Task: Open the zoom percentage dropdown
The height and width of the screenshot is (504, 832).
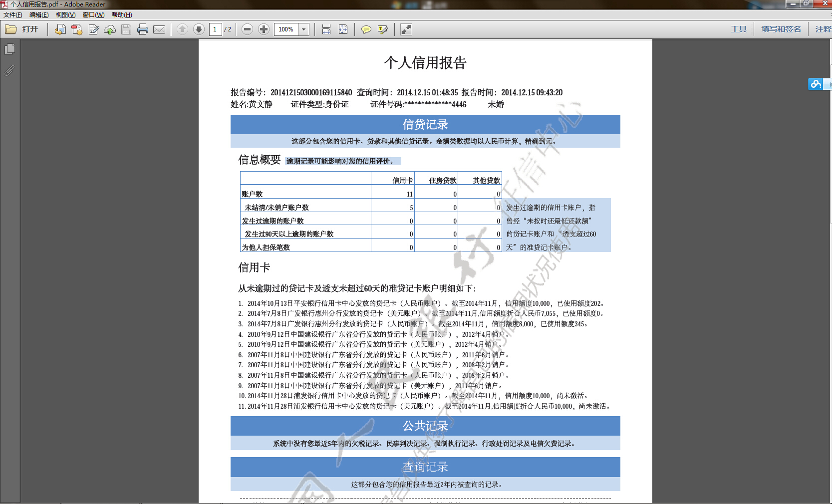Action: (x=304, y=29)
